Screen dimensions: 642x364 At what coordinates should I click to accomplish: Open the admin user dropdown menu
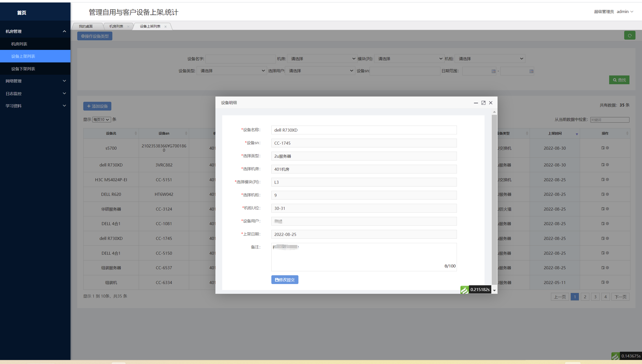(625, 12)
